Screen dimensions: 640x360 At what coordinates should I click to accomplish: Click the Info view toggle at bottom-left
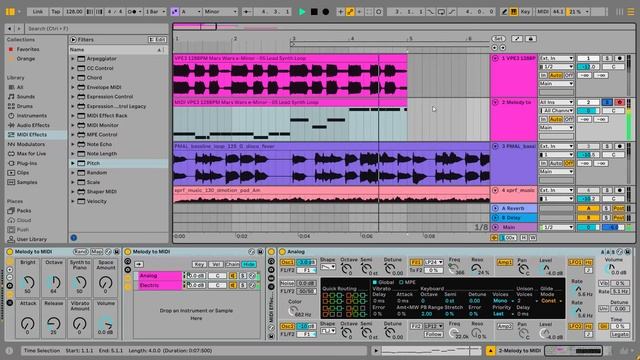pyautogui.click(x=9, y=350)
